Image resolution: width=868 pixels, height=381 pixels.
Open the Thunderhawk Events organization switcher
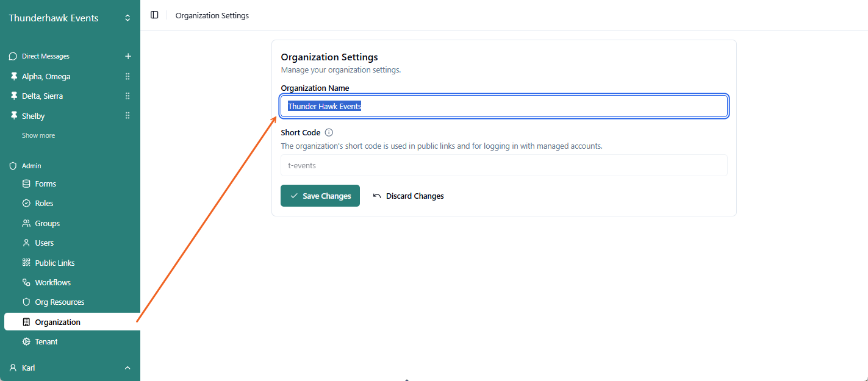127,18
